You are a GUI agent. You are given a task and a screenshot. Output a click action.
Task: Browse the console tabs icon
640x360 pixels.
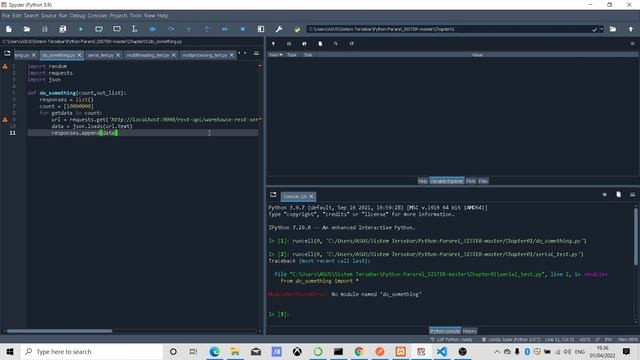pos(273,195)
